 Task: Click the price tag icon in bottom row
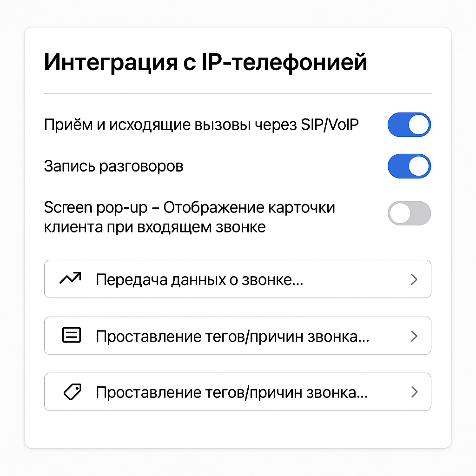[x=72, y=392]
